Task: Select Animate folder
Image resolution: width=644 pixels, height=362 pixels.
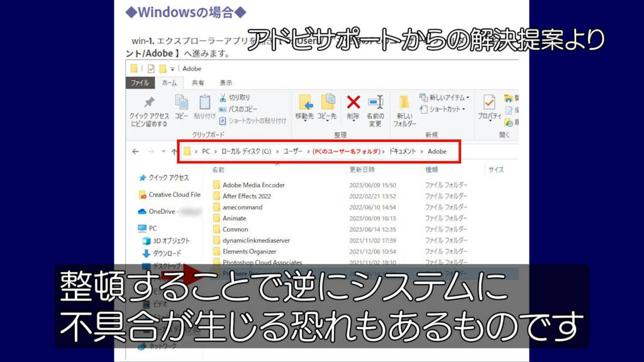Action: [230, 218]
